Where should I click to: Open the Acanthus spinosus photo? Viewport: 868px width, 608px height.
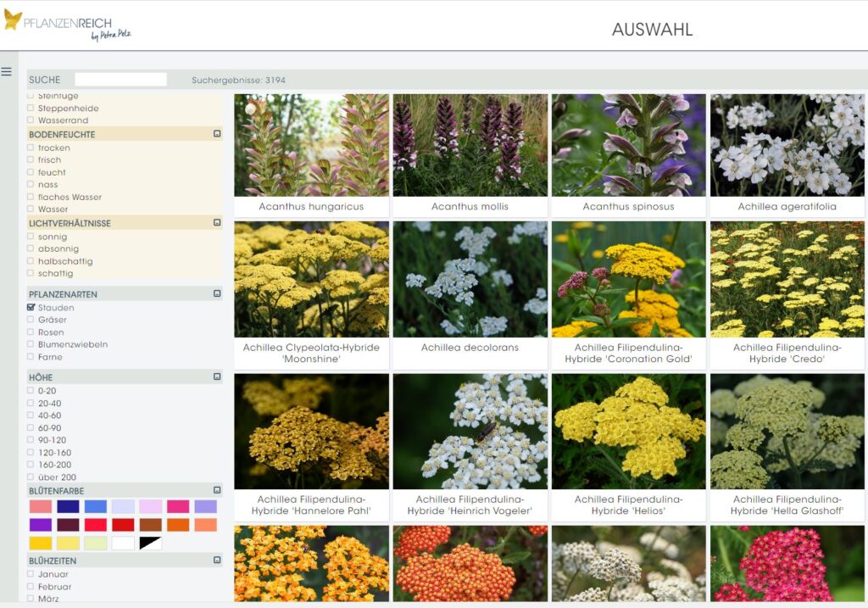[x=629, y=145]
